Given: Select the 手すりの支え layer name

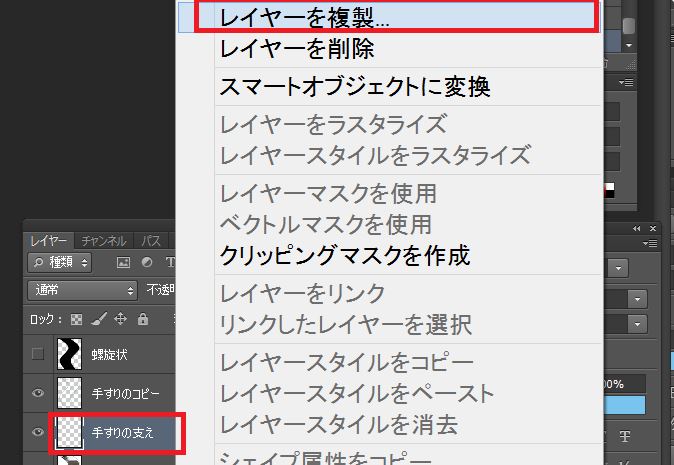Looking at the screenshot, I should coord(123,432).
